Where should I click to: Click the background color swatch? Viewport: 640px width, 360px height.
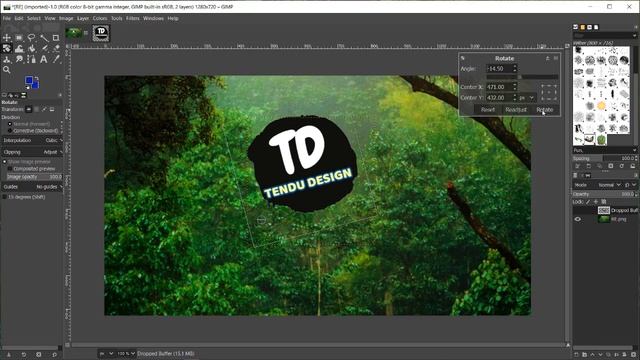click(x=36, y=85)
